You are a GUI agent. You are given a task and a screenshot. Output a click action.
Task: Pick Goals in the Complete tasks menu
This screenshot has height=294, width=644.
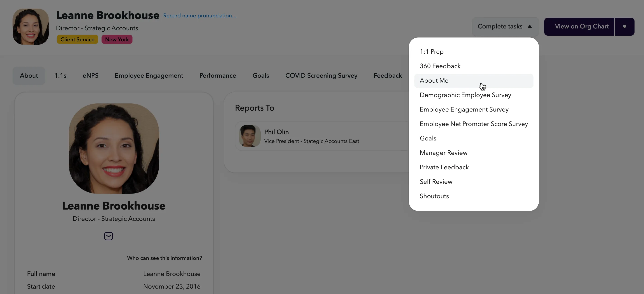(474, 138)
